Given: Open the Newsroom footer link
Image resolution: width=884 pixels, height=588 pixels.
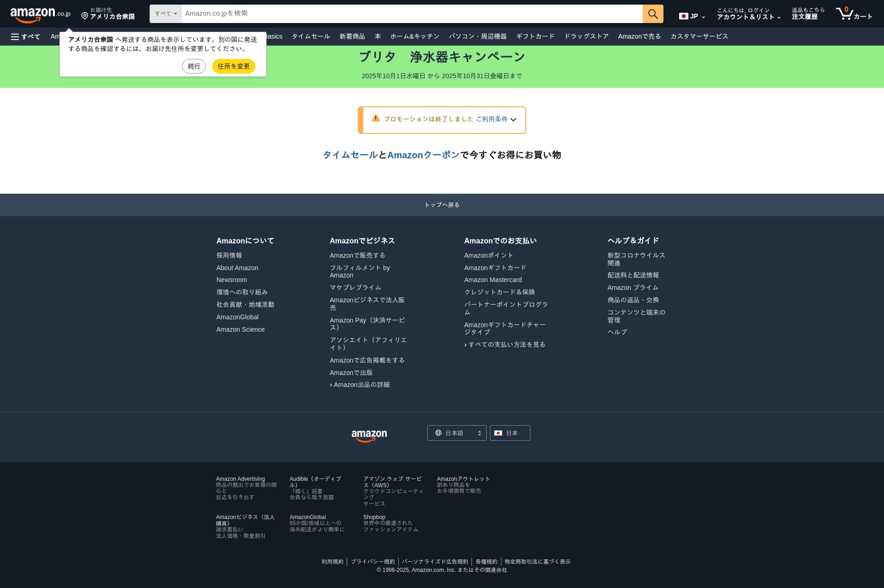Looking at the screenshot, I should click(232, 280).
